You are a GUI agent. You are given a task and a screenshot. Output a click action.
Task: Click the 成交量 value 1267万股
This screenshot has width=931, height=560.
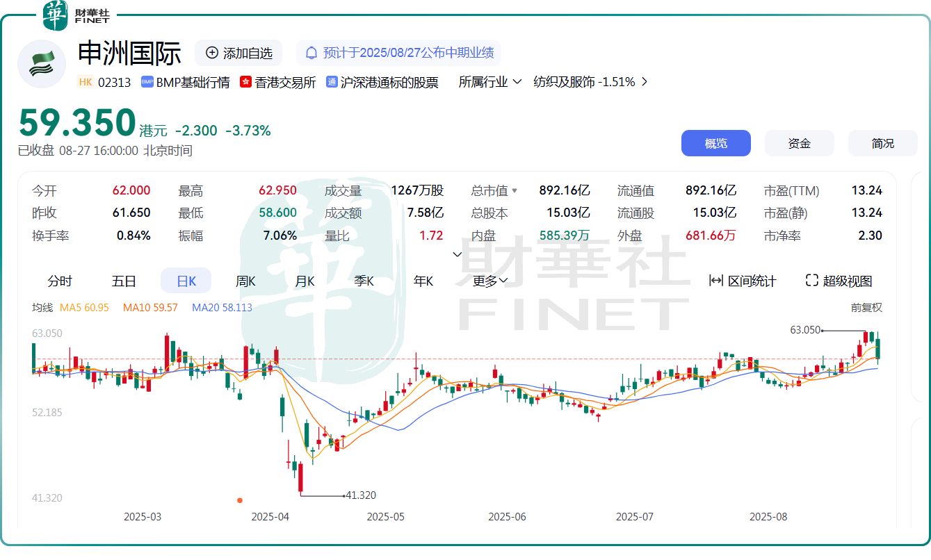coord(417,190)
